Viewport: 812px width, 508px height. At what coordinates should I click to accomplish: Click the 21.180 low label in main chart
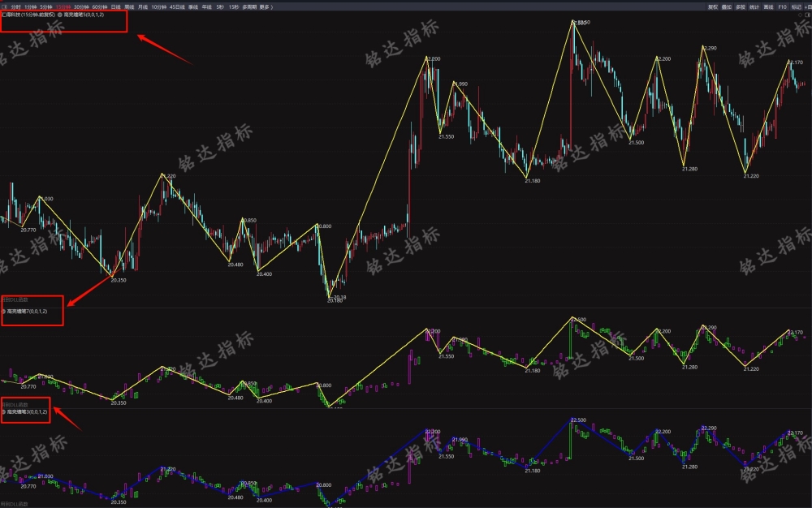coord(533,181)
